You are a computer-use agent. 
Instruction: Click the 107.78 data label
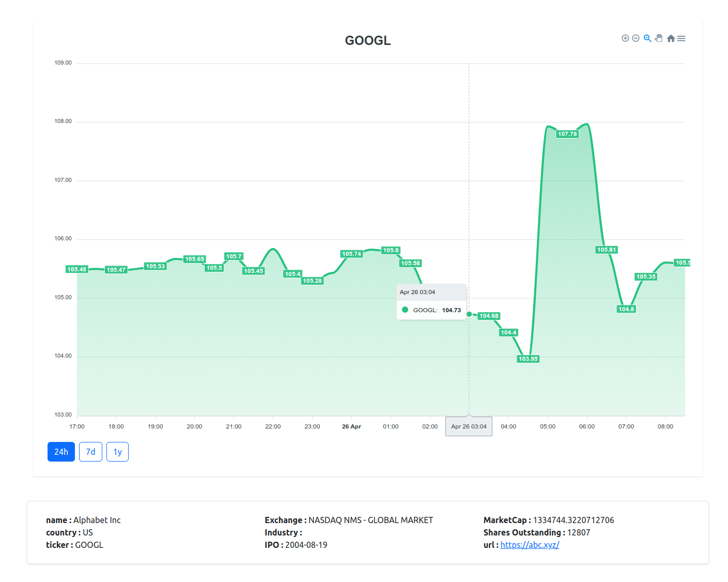coord(567,134)
